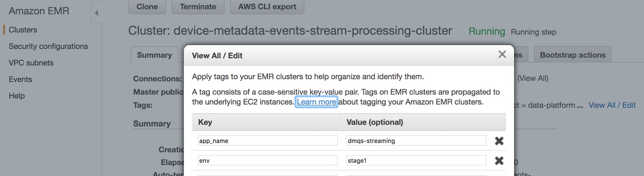644x176 pixels.
Task: Delete the env tag row
Action: point(499,160)
